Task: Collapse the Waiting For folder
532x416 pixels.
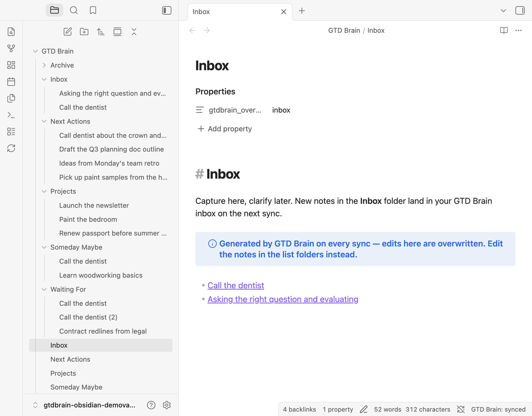Action: pos(44,289)
